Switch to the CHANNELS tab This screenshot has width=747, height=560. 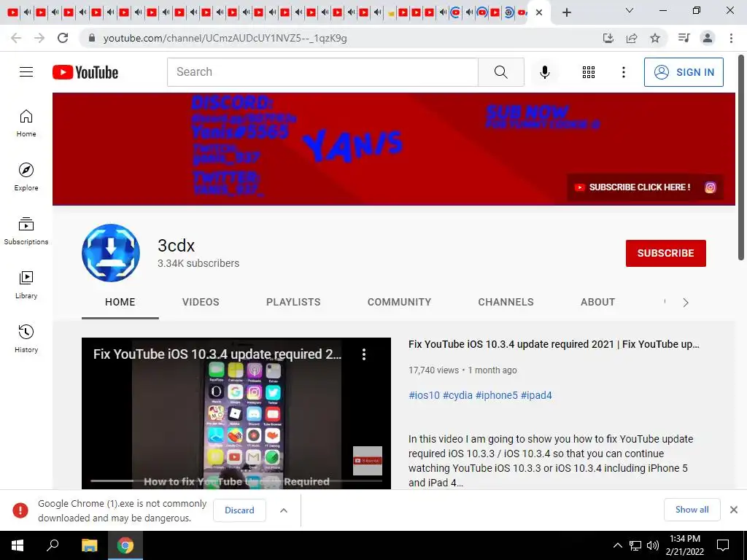click(x=506, y=303)
